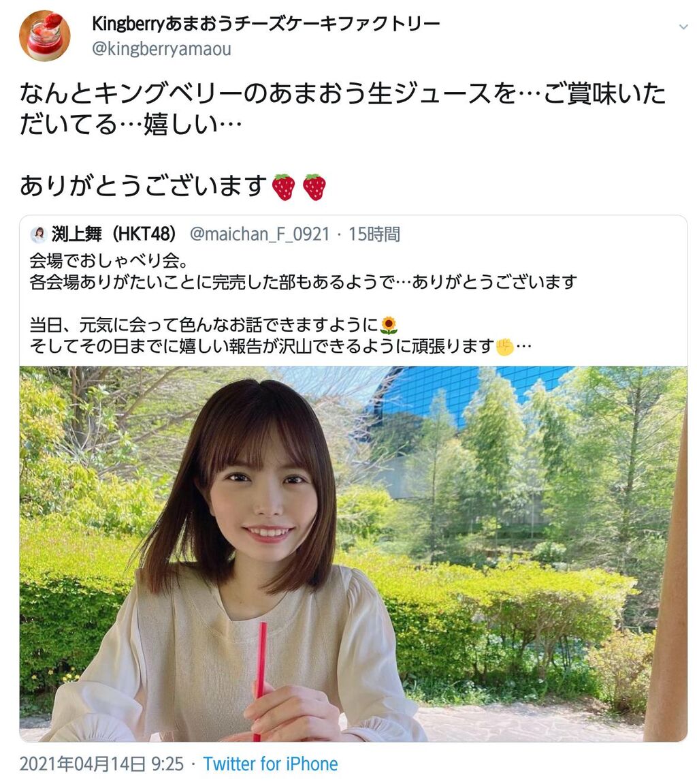Click the second strawberry emoji in tweet

tap(314, 187)
